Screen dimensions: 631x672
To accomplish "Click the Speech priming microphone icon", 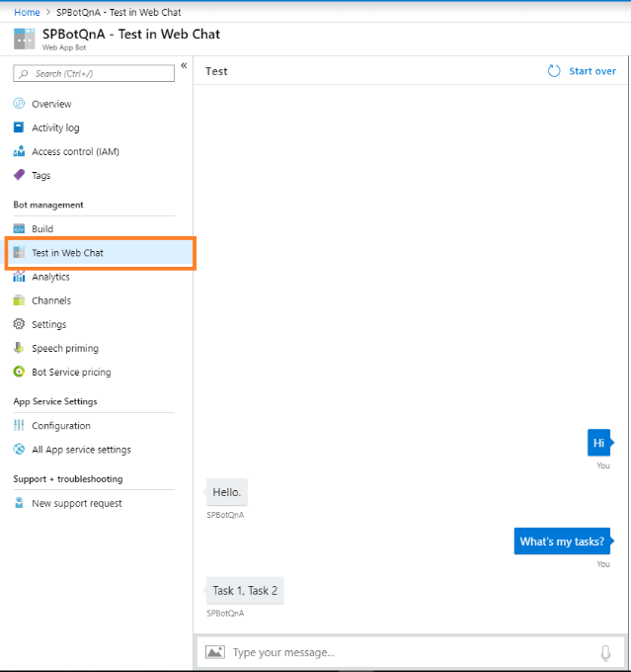I will pos(19,348).
